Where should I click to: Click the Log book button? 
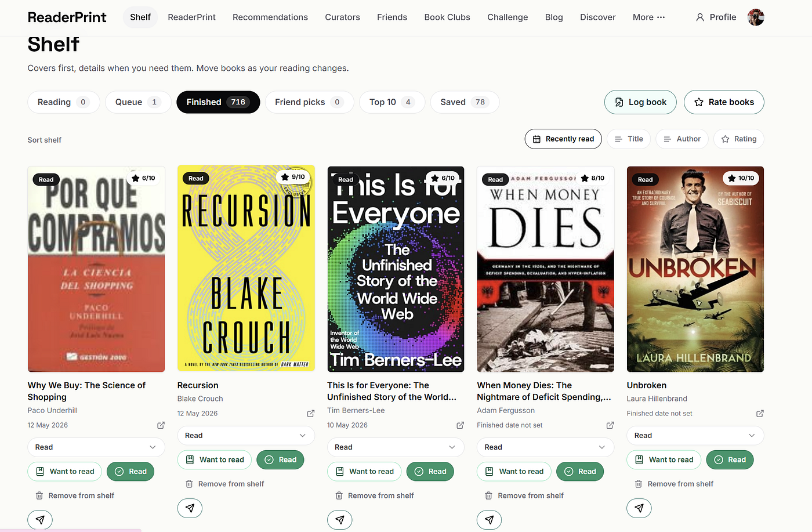coord(640,102)
